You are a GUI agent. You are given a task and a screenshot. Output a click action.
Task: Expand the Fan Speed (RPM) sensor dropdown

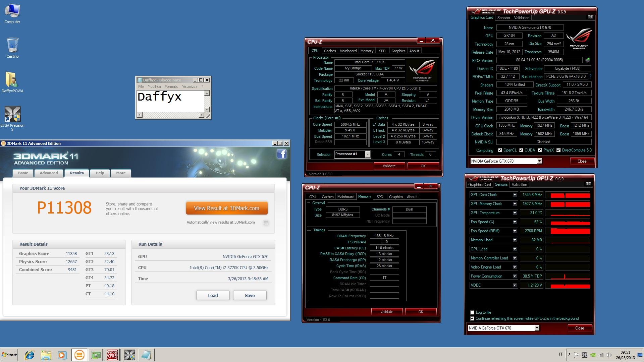(515, 231)
